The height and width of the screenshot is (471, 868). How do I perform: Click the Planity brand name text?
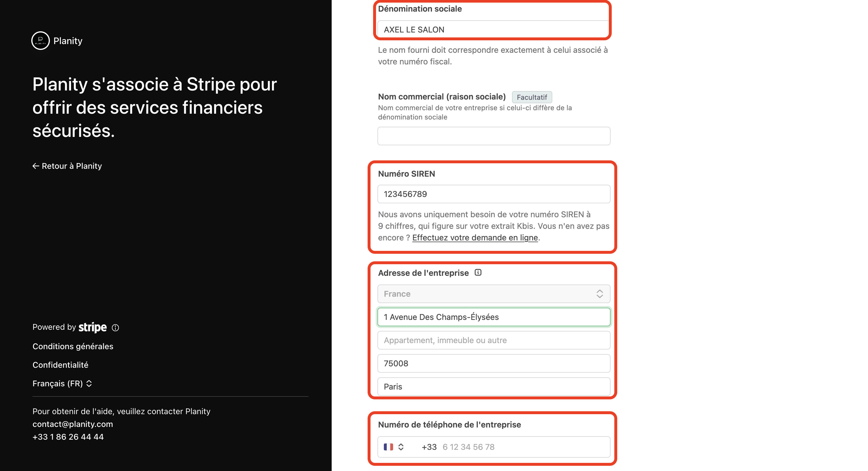pyautogui.click(x=68, y=41)
